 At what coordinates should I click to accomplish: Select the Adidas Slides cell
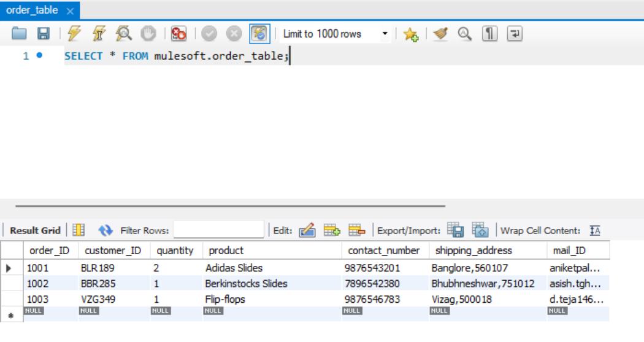(234, 268)
